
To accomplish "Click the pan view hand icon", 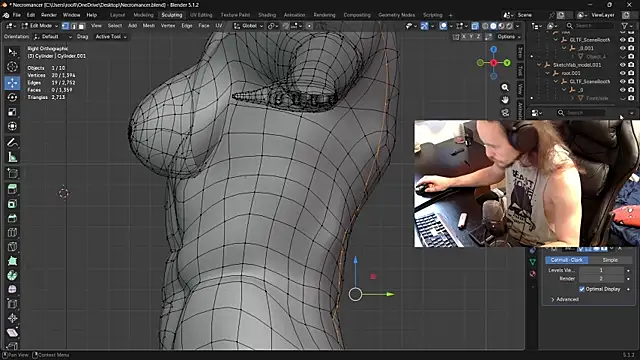I will click(x=505, y=100).
